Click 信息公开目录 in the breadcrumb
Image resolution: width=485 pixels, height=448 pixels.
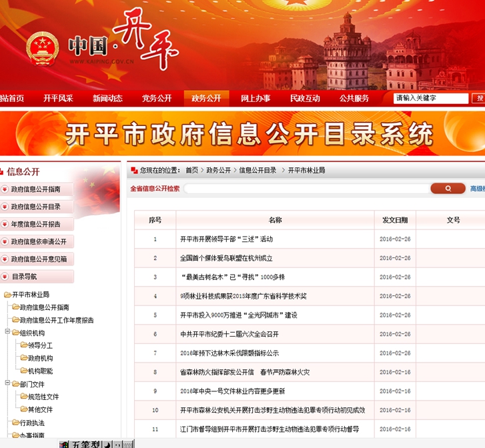coord(258,171)
